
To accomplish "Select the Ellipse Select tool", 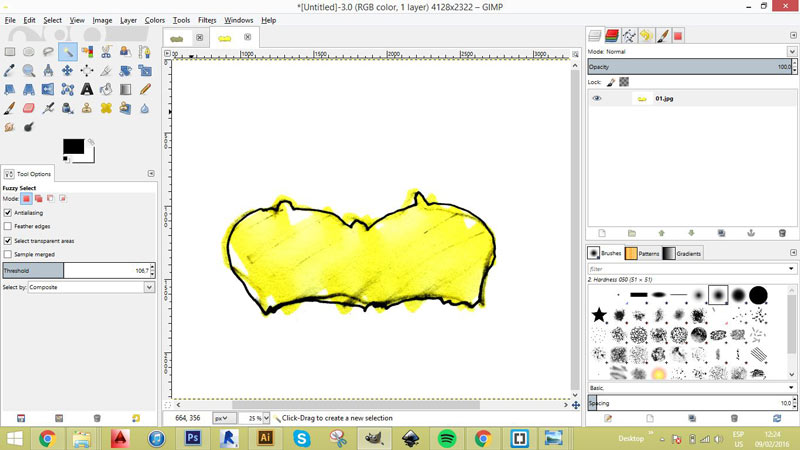I will pos(29,52).
